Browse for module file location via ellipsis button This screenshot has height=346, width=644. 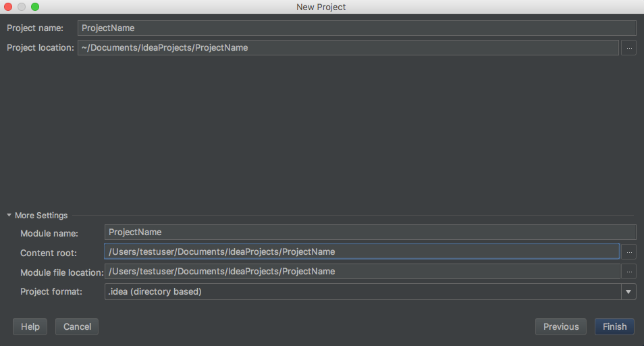point(628,271)
